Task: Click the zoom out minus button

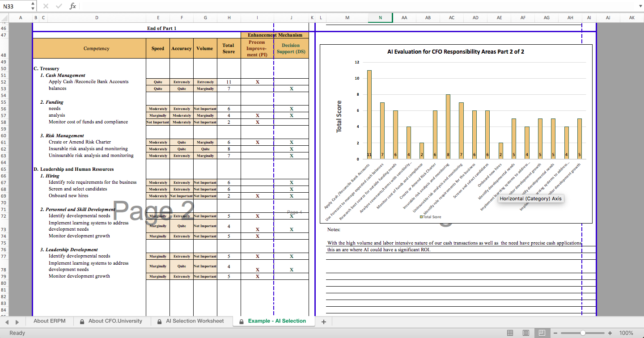Action: pos(555,333)
